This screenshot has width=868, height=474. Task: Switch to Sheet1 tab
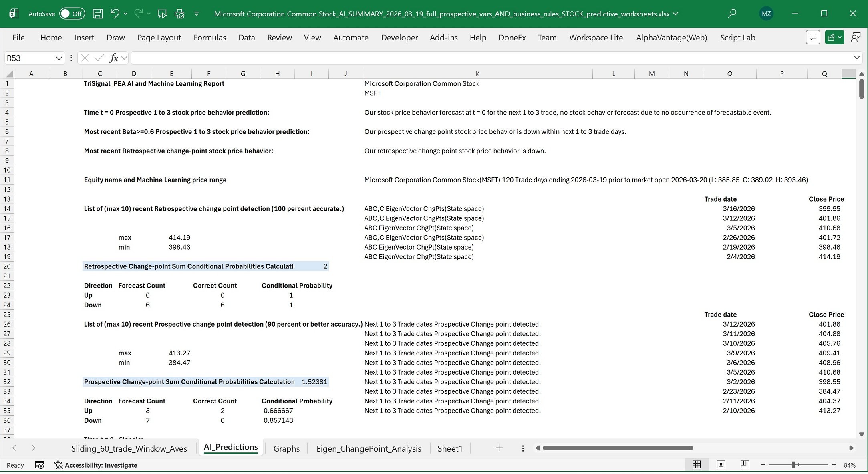450,448
